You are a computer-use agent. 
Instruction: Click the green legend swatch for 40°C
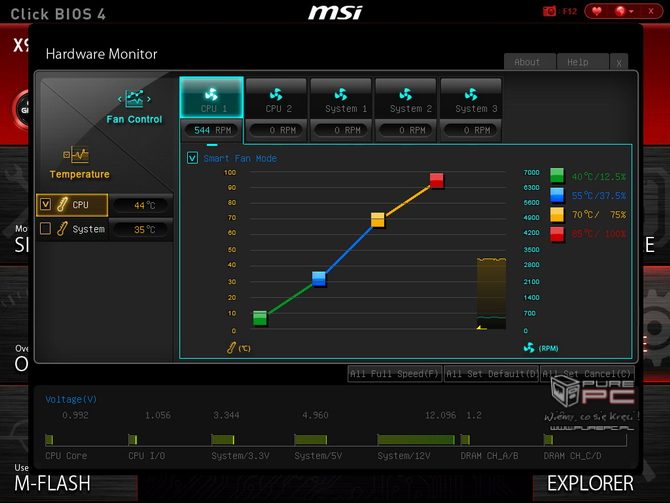point(557,176)
